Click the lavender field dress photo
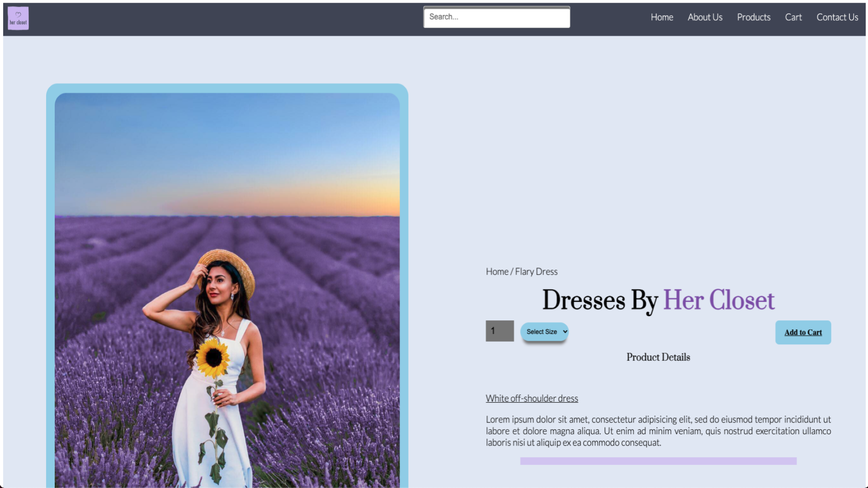This screenshot has height=488, width=868. 227,289
